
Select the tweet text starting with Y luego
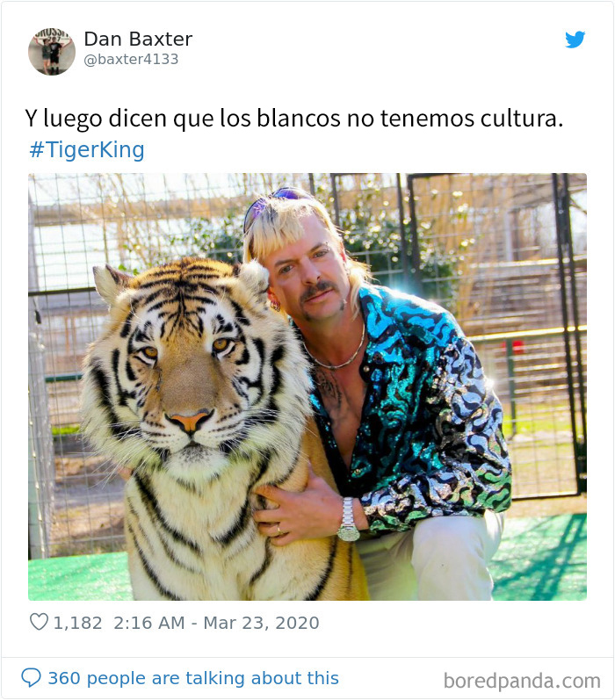click(x=293, y=119)
